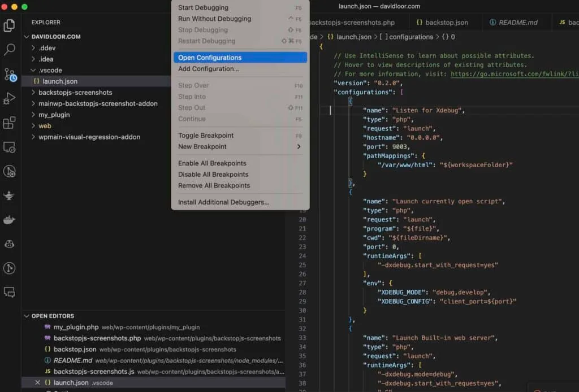
Task: Choose Start Debugging from the menu
Action: [x=240, y=7]
